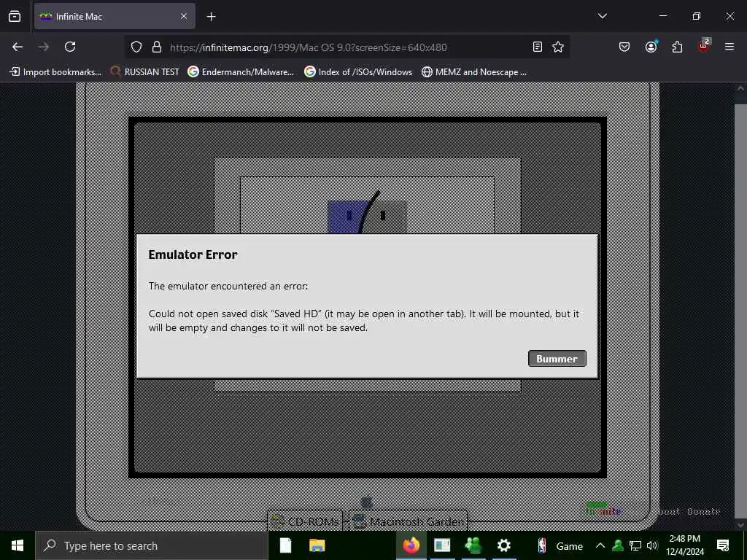Open the tracking protection shield icon
Screen dimensions: 747x560
coord(136,47)
